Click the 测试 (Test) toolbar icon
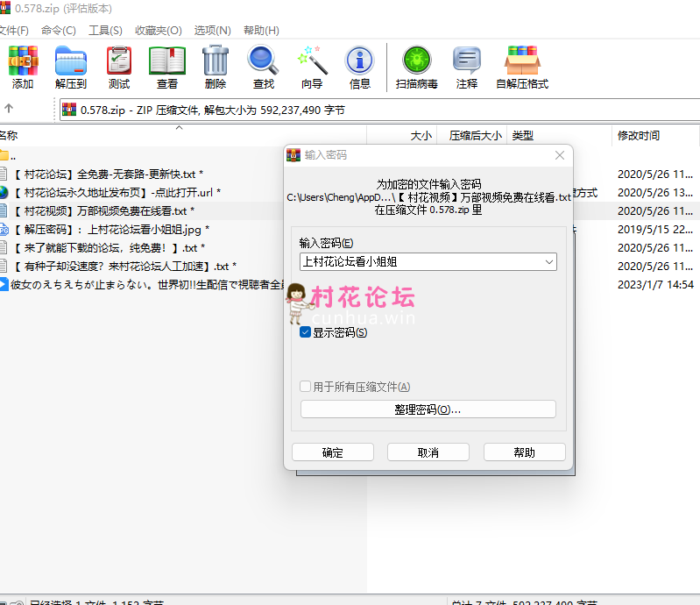Viewport: 700px width, 605px height. 119,67
